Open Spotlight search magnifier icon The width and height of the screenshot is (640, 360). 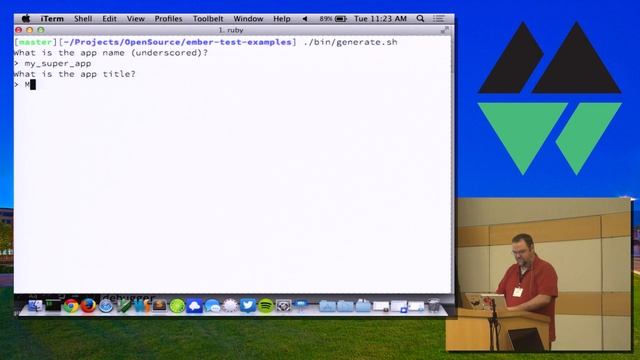click(x=420, y=19)
